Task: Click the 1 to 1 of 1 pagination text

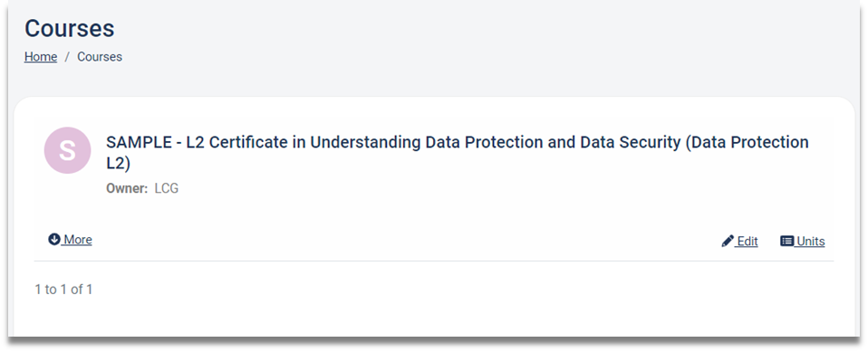Action: (63, 290)
